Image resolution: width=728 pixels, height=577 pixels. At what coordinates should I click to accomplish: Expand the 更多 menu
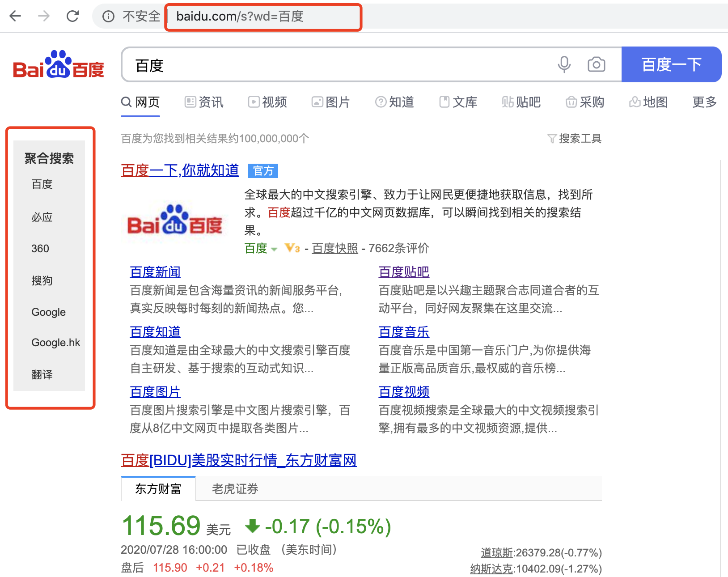coord(705,102)
